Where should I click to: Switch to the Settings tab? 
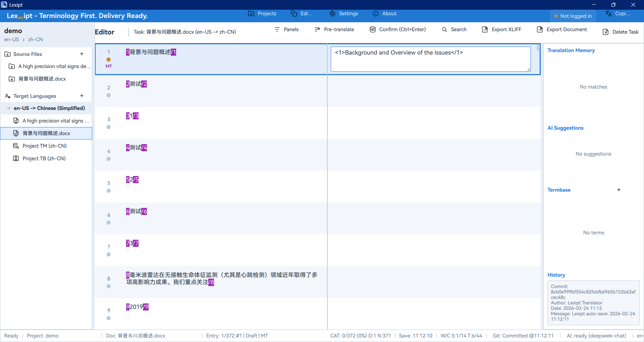pyautogui.click(x=344, y=14)
